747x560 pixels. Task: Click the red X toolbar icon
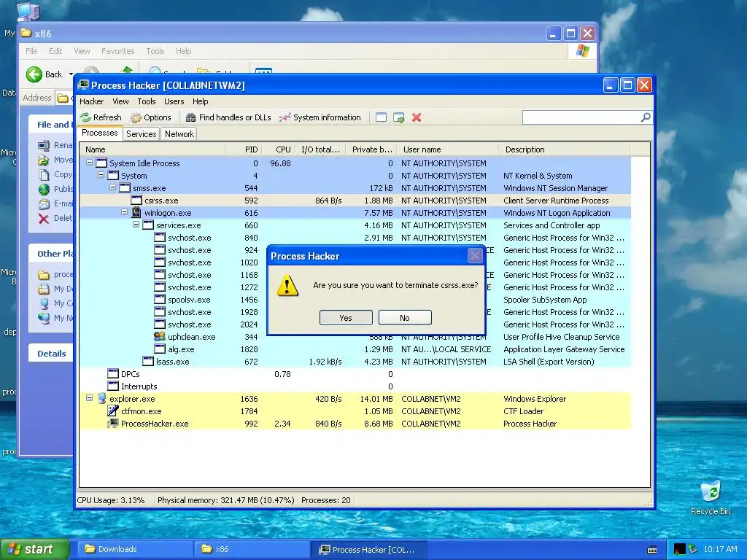(x=417, y=117)
